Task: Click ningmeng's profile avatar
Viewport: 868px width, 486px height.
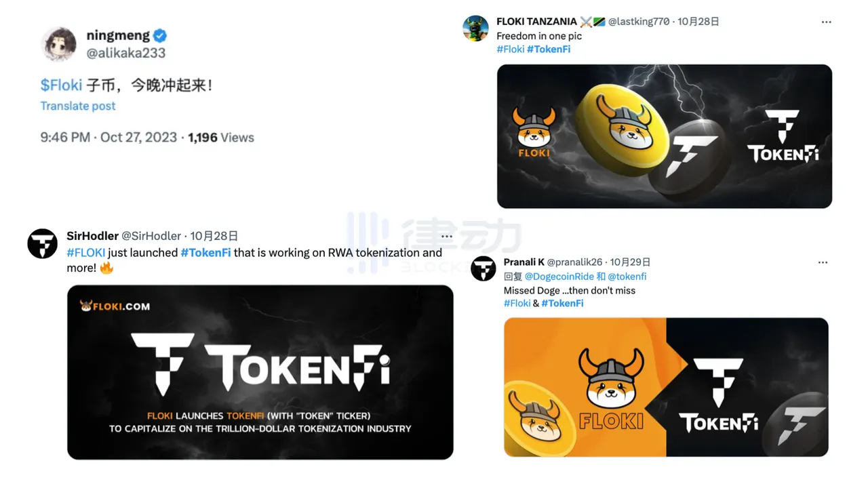Action: [59, 44]
